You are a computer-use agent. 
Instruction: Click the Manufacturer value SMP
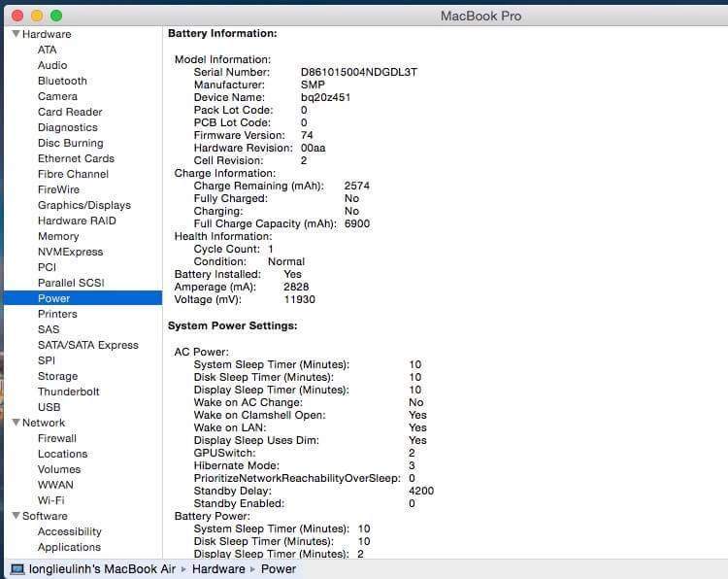pos(313,85)
